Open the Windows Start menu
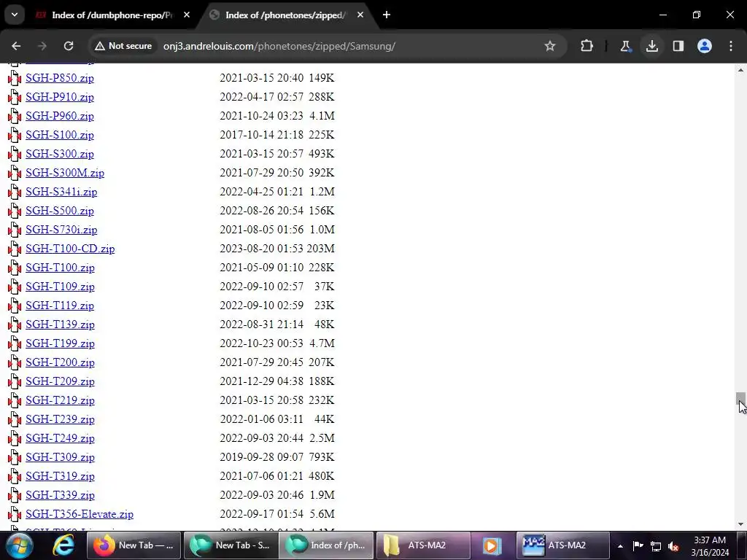This screenshot has width=747, height=560. (x=20, y=545)
